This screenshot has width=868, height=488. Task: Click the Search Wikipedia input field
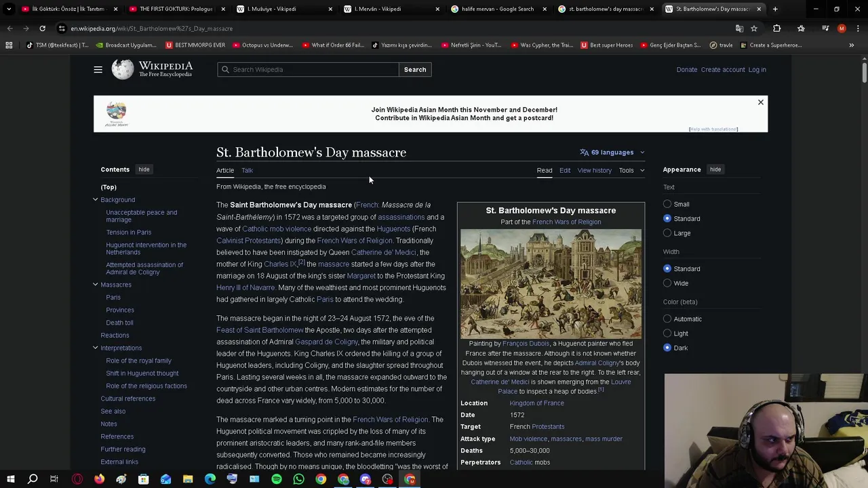[x=308, y=69]
